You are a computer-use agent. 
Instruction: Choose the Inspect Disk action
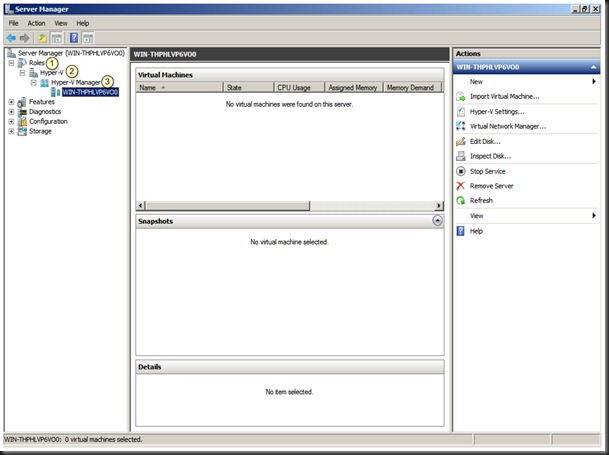point(491,156)
